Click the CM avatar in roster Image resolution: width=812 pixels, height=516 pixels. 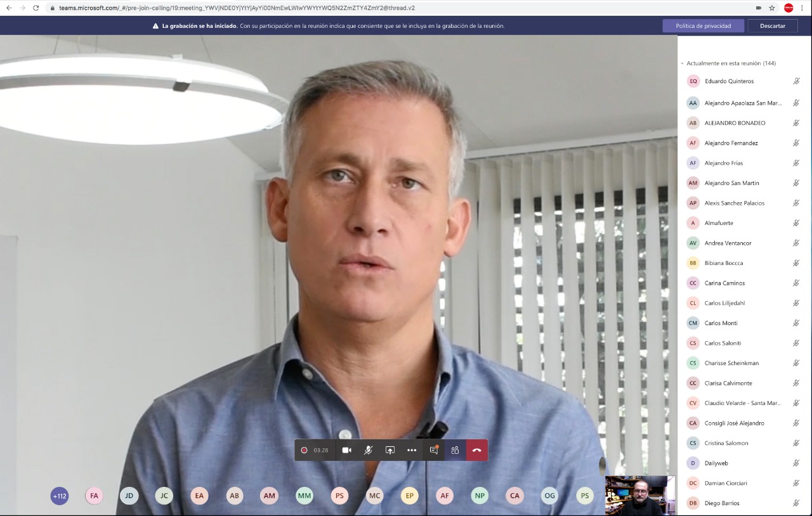click(693, 323)
